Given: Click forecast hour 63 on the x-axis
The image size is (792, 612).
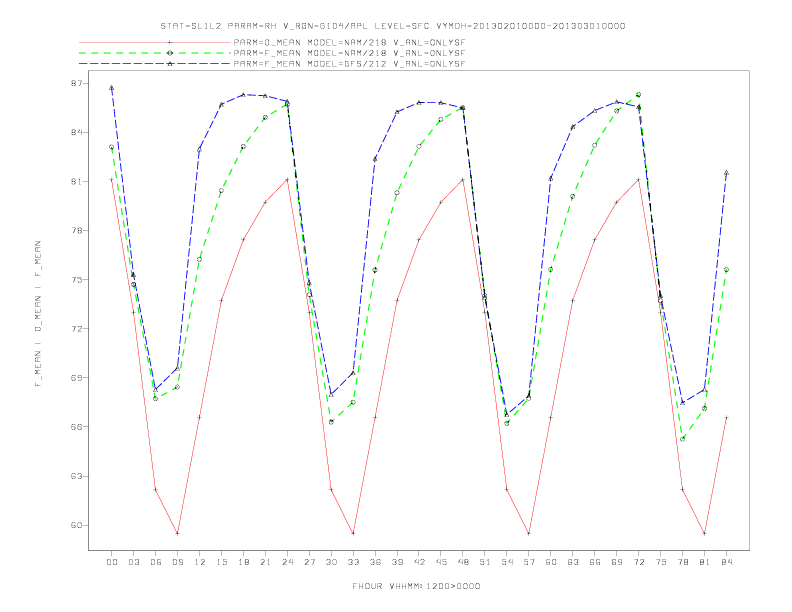Looking at the screenshot, I should point(573,562).
